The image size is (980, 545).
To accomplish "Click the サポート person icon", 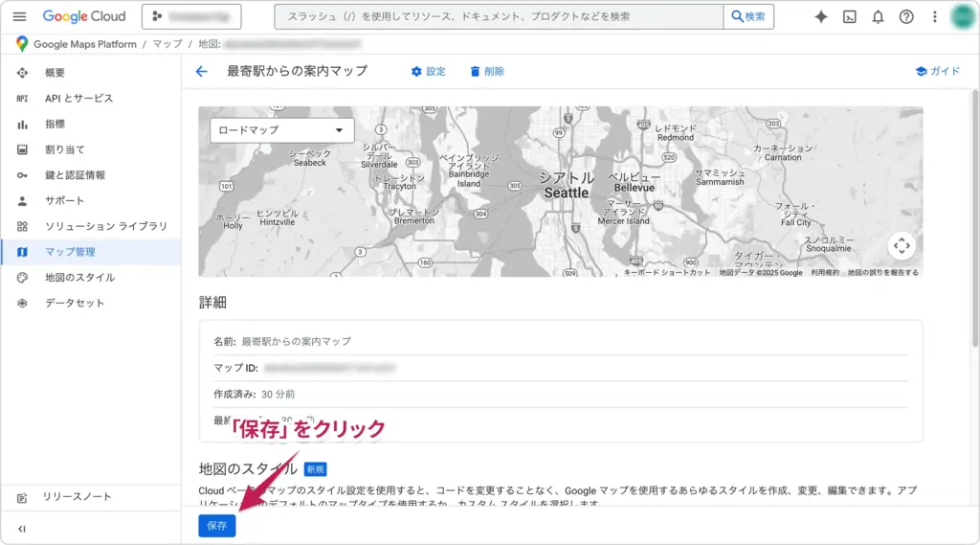I will (23, 201).
